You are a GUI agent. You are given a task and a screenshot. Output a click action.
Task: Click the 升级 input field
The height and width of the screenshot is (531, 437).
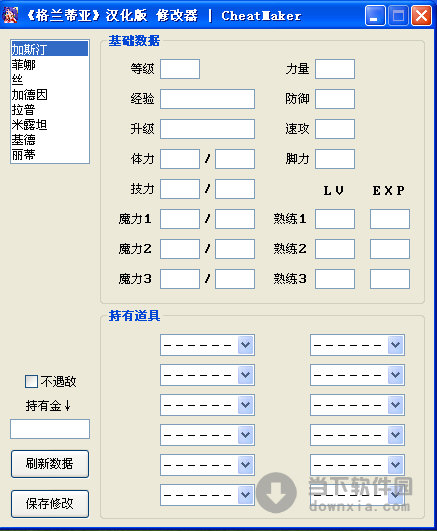click(207, 129)
